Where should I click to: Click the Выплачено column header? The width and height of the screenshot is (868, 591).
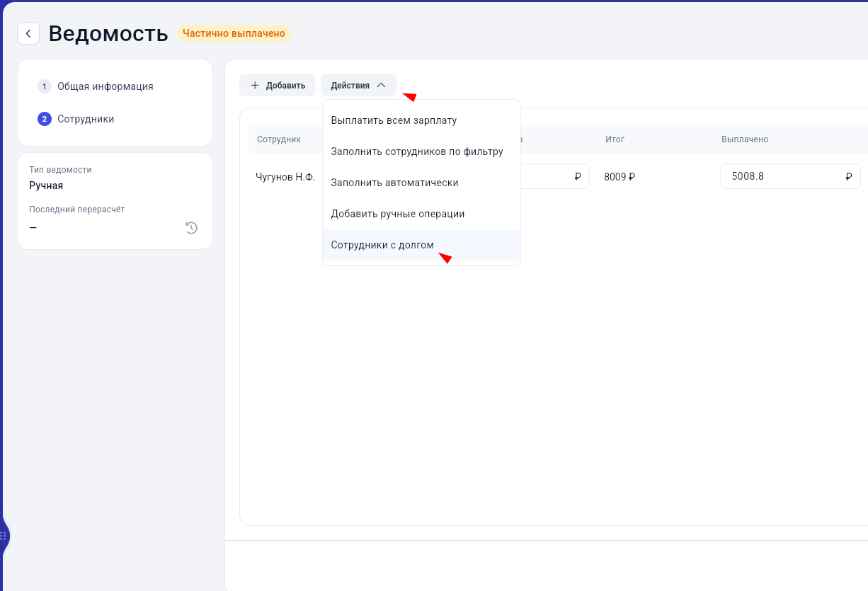point(745,139)
